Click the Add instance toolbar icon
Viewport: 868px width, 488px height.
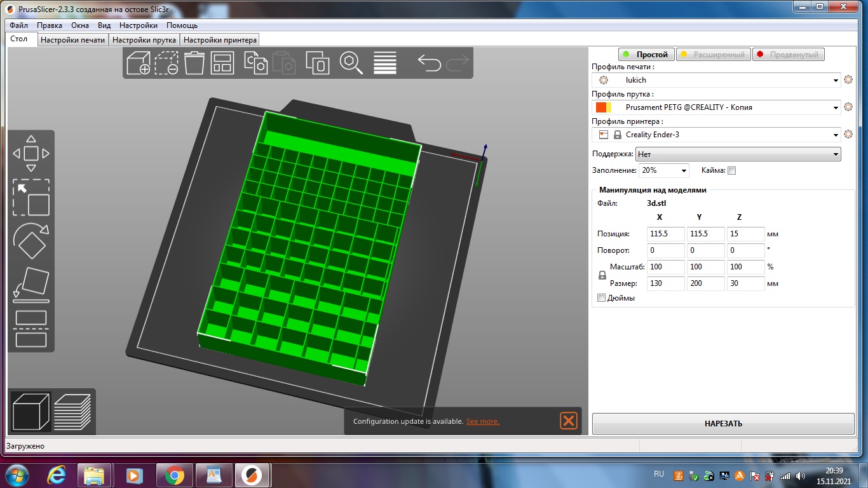coord(318,63)
